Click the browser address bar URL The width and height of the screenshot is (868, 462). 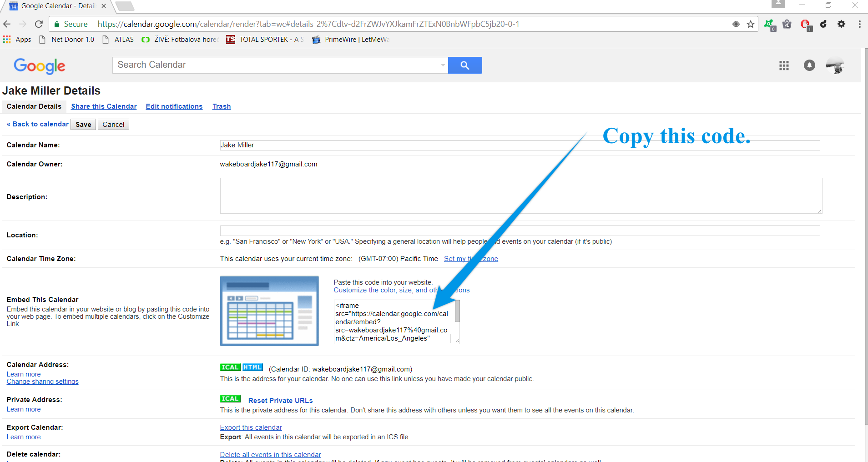pos(308,24)
